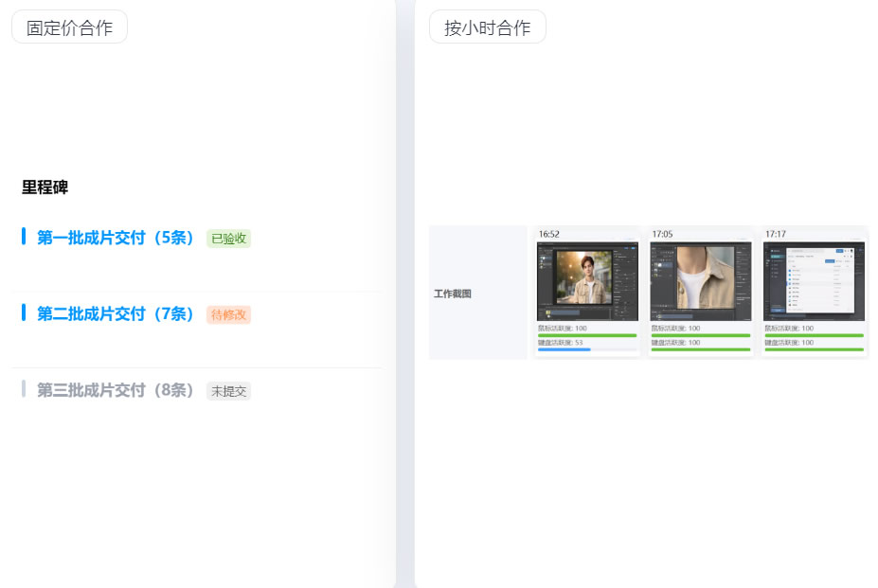Click the green mouse activity bar at 16:52
This screenshot has width=878, height=588.
[x=587, y=335]
